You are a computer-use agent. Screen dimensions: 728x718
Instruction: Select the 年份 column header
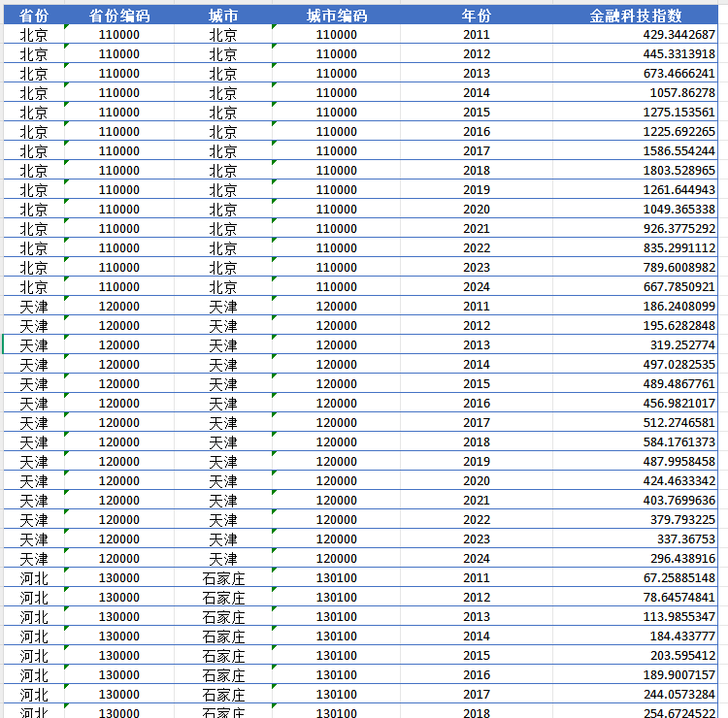click(477, 16)
